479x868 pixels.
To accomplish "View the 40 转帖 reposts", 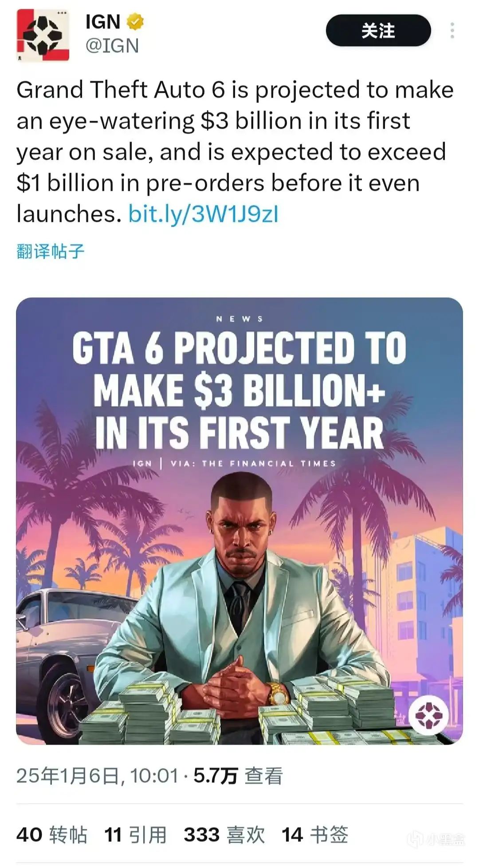I will pyautogui.click(x=51, y=835).
